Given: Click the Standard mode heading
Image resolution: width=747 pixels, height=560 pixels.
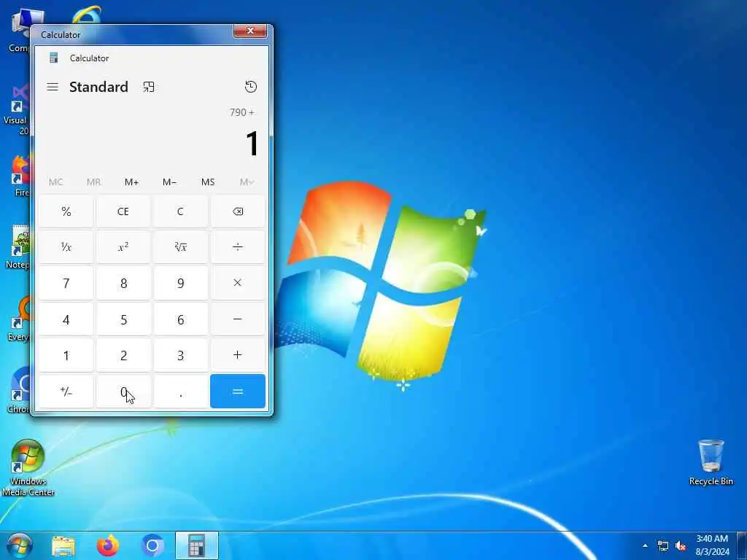Looking at the screenshot, I should click(98, 87).
